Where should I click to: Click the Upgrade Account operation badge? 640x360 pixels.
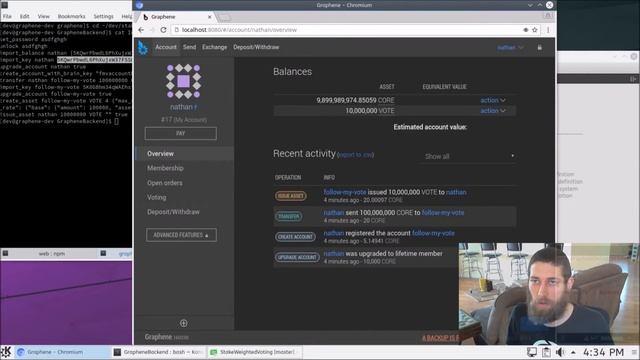297,257
